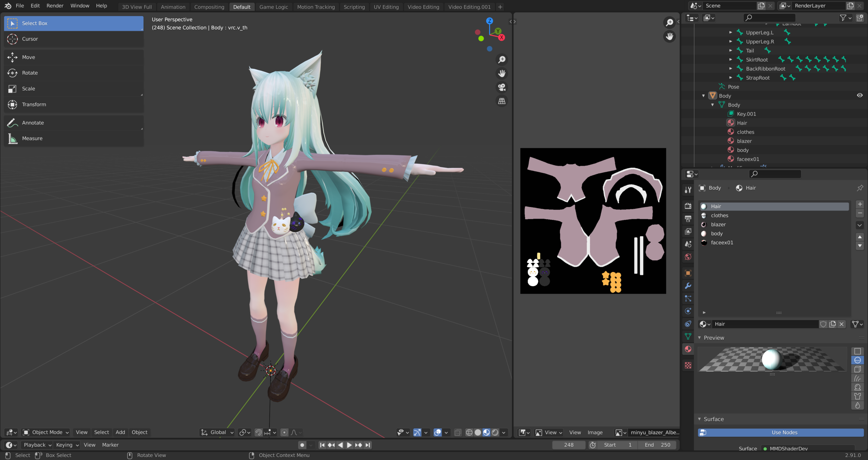
Task: Select the blazer material slot
Action: coord(774,224)
